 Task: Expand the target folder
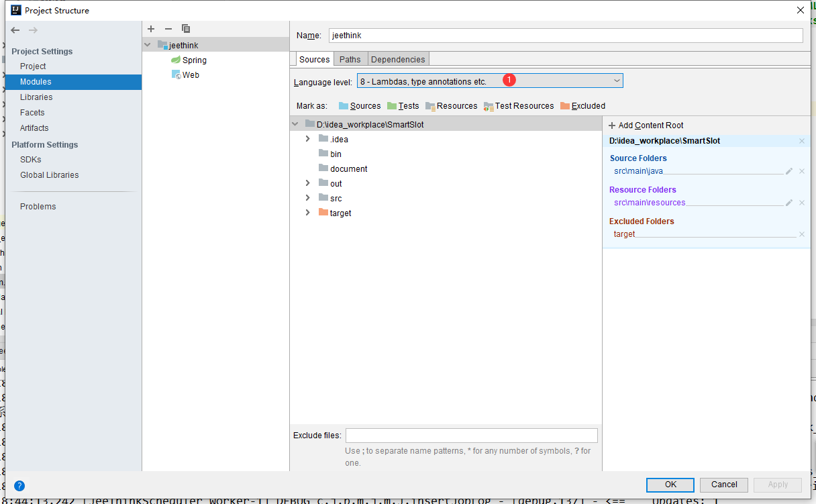(307, 213)
